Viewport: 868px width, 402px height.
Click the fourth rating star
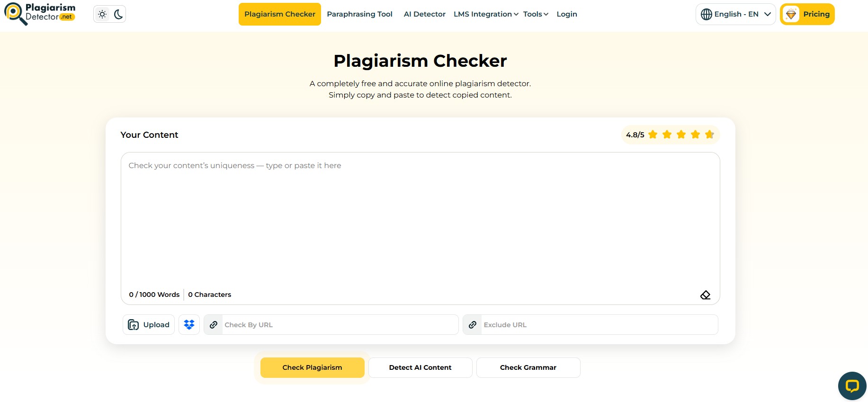click(696, 134)
